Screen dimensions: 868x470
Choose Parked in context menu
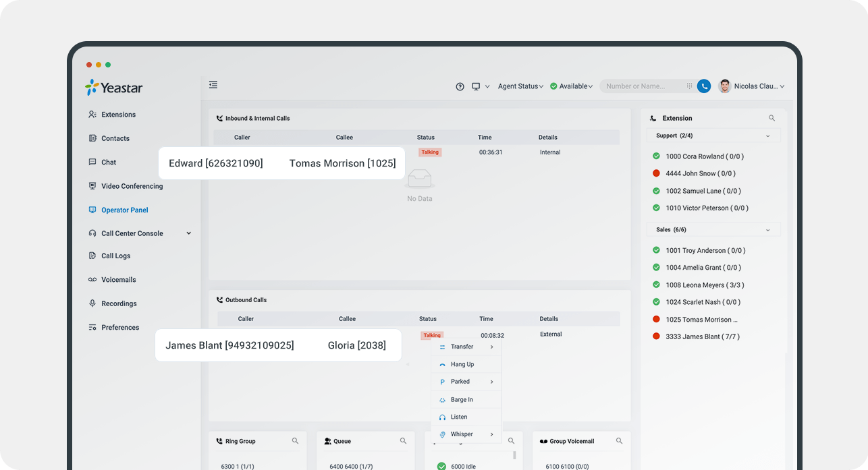[x=466, y=382]
